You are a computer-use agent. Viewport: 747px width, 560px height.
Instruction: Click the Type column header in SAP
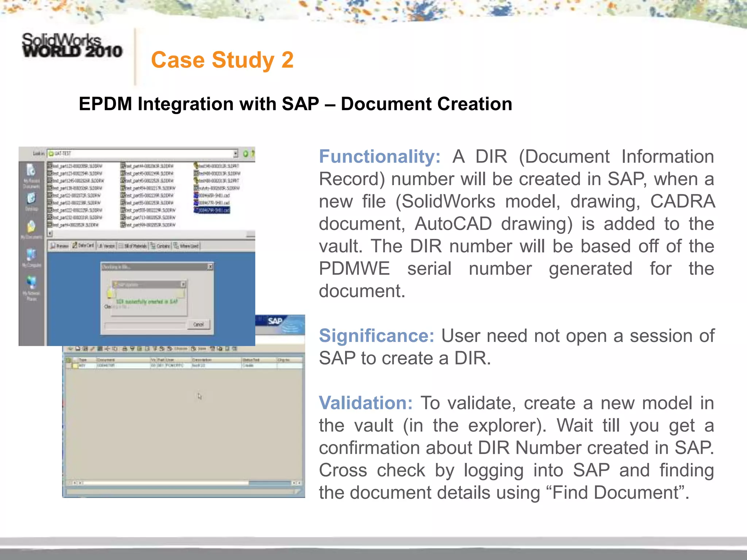(x=87, y=360)
